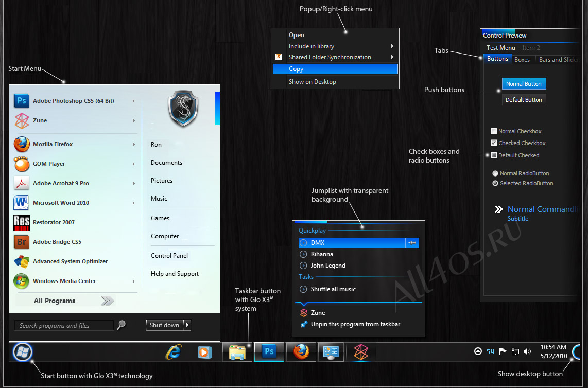Screen dimensions: 588x388
Task: Click the Default Button
Action: [524, 100]
